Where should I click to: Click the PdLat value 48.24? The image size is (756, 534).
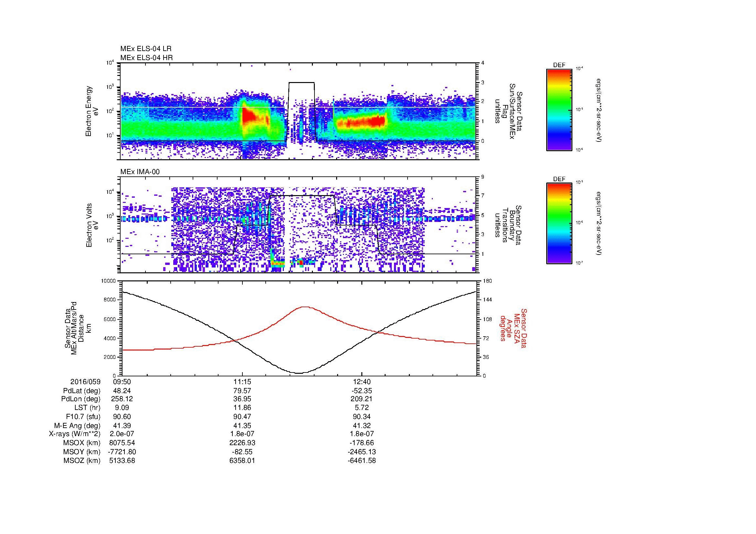click(x=122, y=391)
